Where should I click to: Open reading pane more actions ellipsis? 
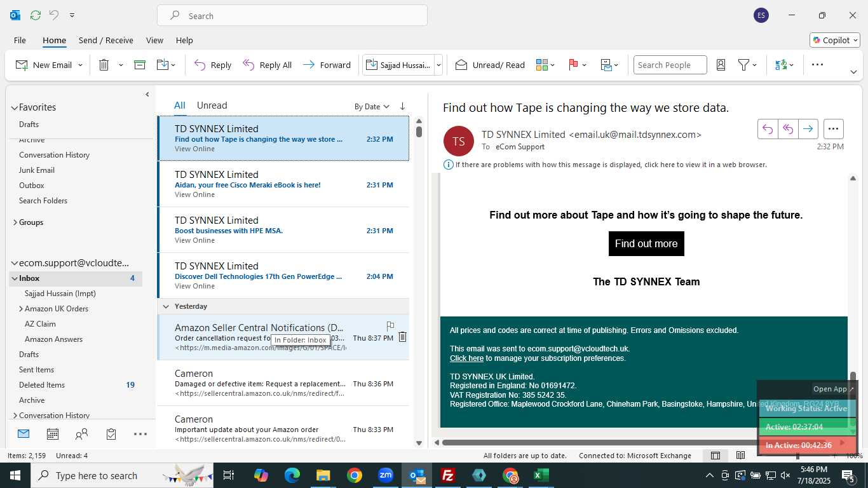834,129
